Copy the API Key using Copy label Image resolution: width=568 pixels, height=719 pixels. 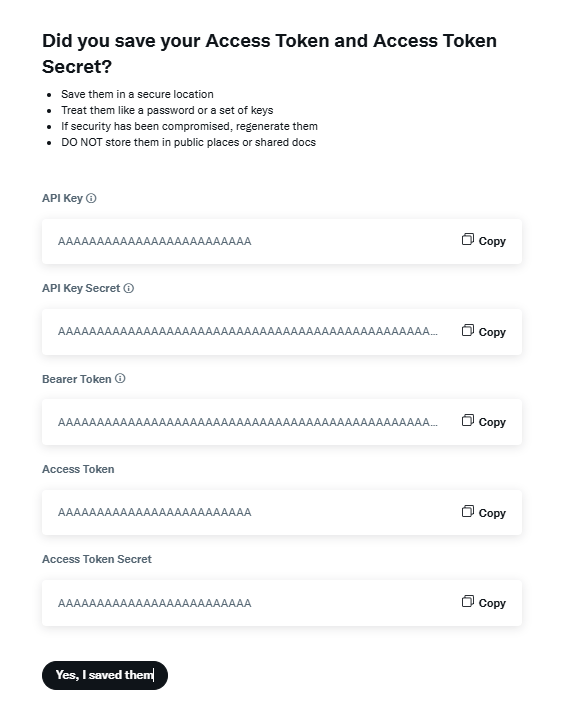coord(492,241)
